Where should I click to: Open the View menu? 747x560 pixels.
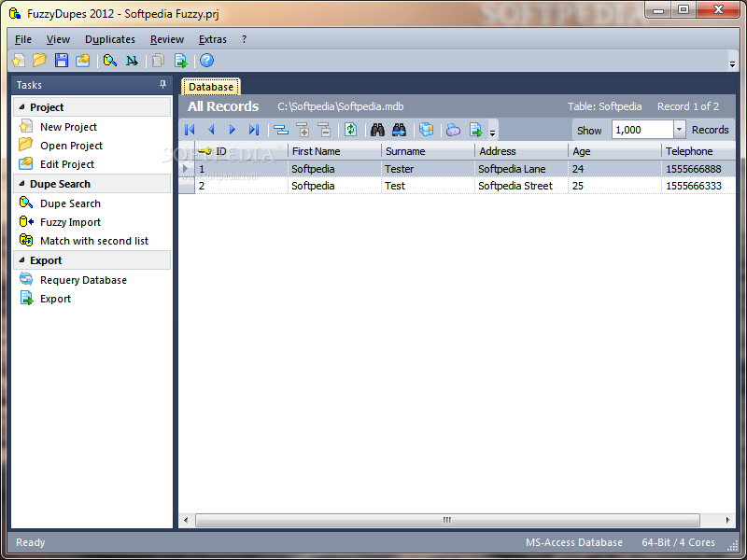58,39
